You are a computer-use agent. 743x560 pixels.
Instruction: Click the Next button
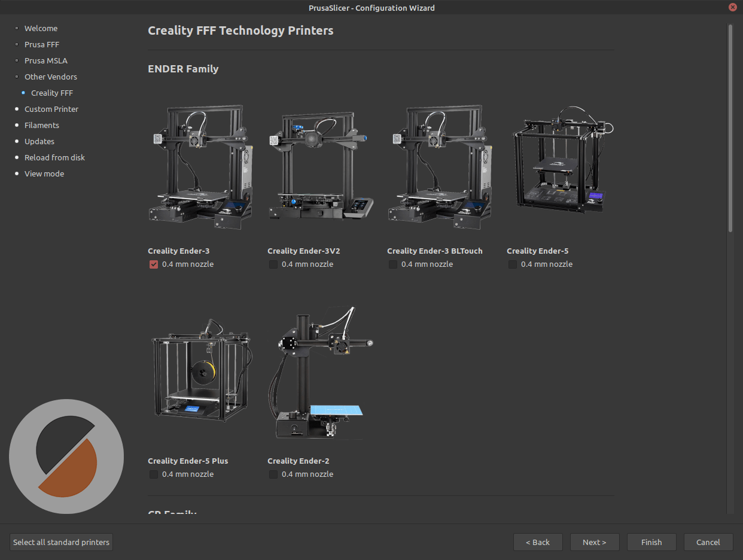point(595,542)
